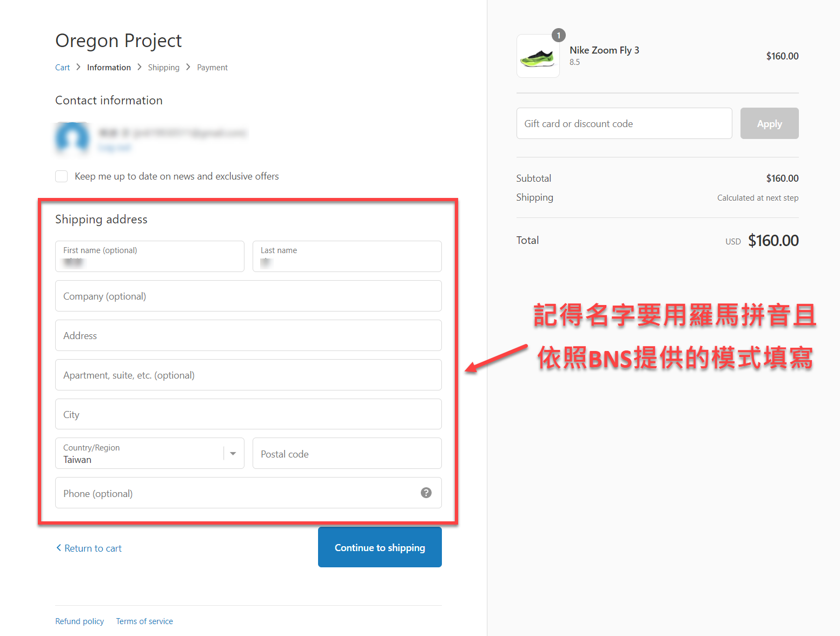Open the Refund policy link
The height and width of the screenshot is (636, 840).
pyautogui.click(x=80, y=621)
